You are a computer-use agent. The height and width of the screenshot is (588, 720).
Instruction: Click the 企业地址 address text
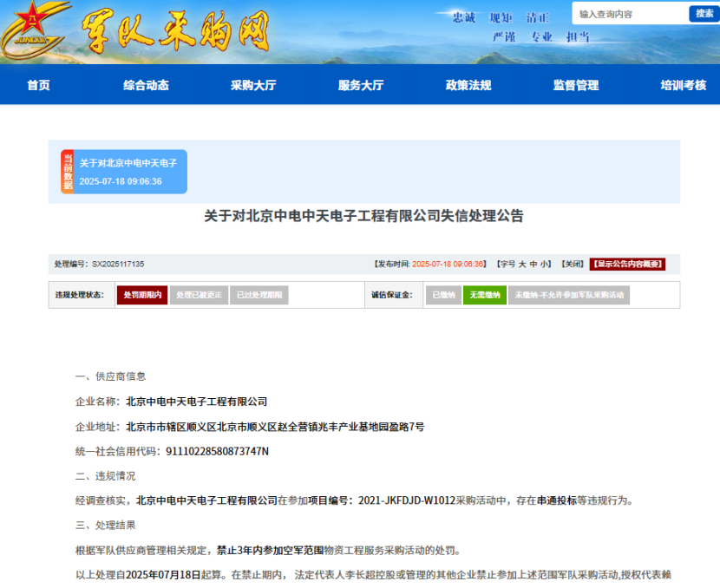(275, 427)
